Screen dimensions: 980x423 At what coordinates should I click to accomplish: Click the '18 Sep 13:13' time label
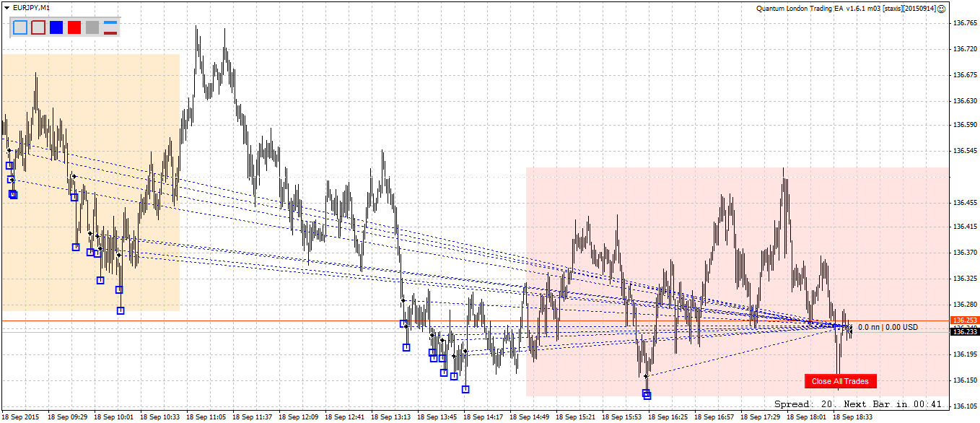point(391,417)
